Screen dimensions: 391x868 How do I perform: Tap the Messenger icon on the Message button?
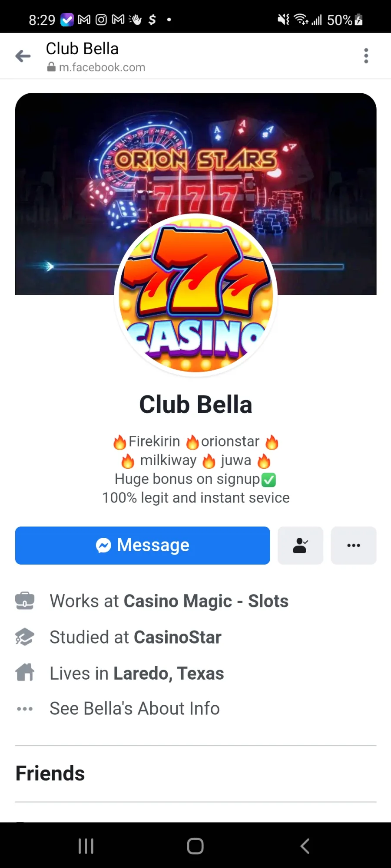103,546
